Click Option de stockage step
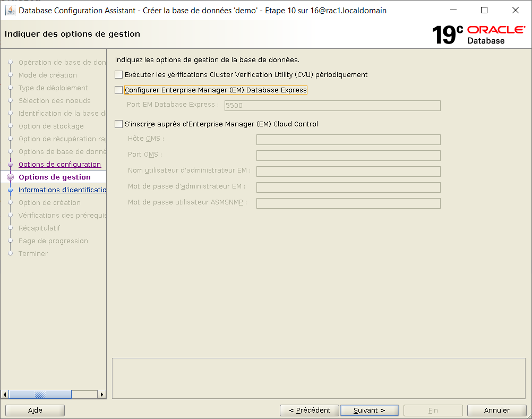Screen dimensions: 532x419 click(51, 126)
